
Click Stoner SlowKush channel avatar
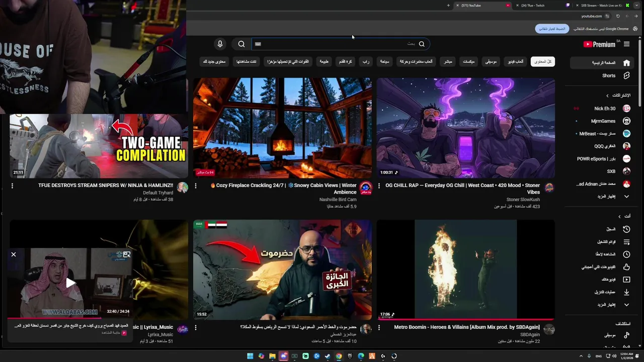tap(549, 188)
